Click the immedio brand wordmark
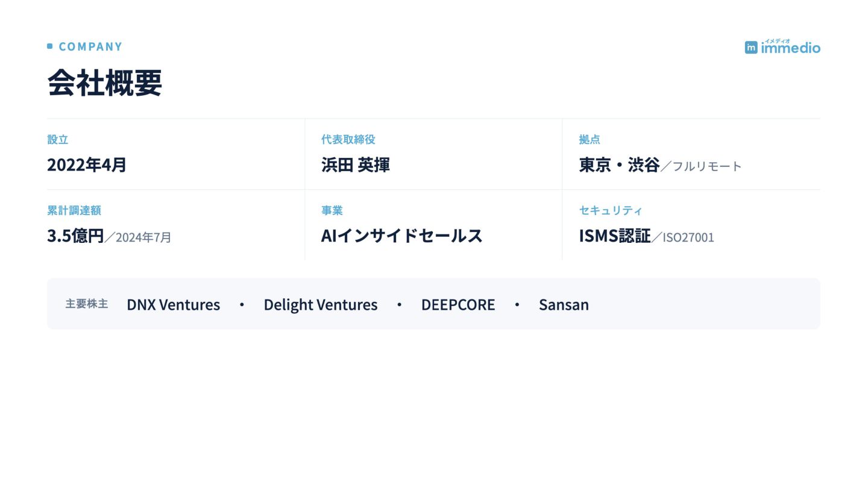The width and height of the screenshot is (868, 488). 790,47
